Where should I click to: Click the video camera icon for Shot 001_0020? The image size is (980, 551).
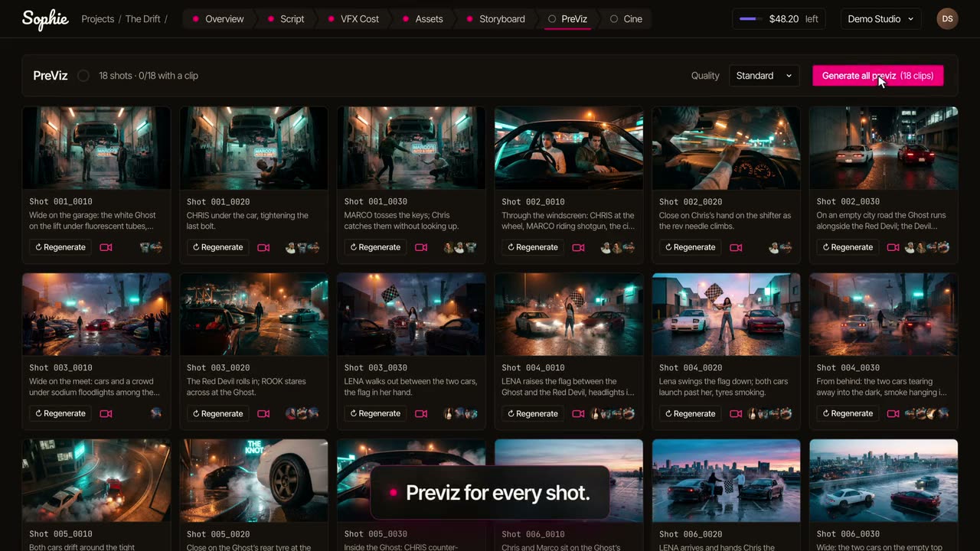pos(263,247)
